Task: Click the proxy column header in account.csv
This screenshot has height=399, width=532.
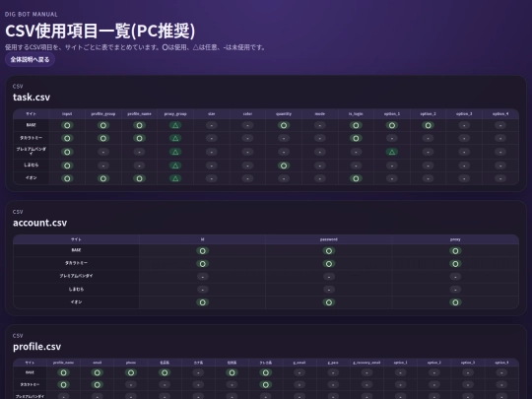Action: tap(455, 239)
